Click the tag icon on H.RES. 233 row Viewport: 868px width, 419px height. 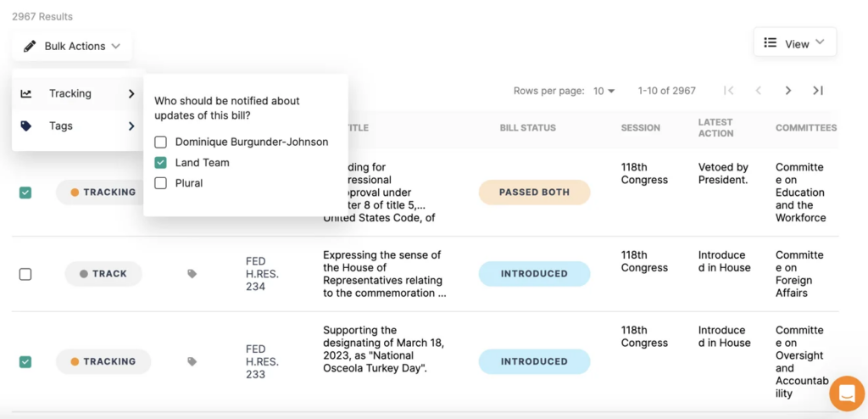tap(192, 361)
